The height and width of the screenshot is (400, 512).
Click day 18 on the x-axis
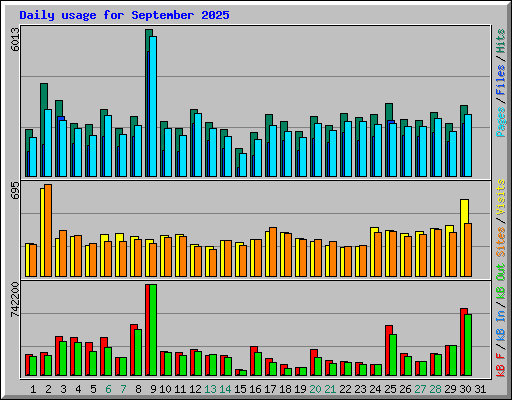click(x=285, y=389)
